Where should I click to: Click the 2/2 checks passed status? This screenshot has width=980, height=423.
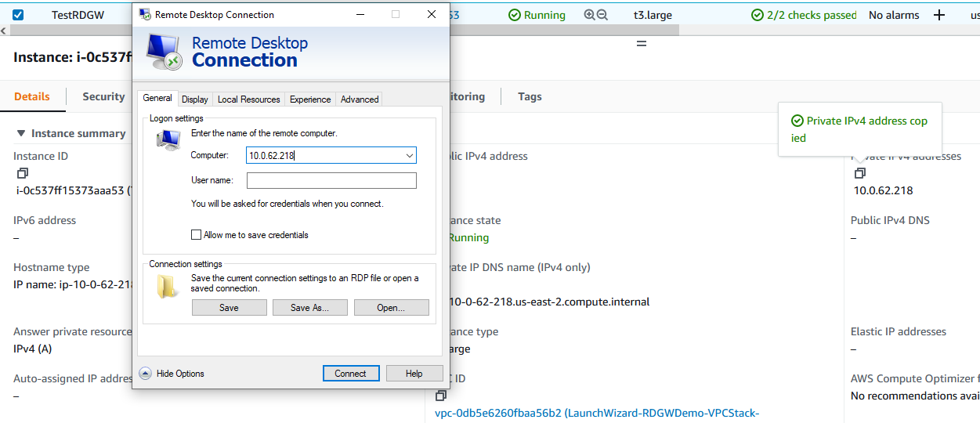804,15
